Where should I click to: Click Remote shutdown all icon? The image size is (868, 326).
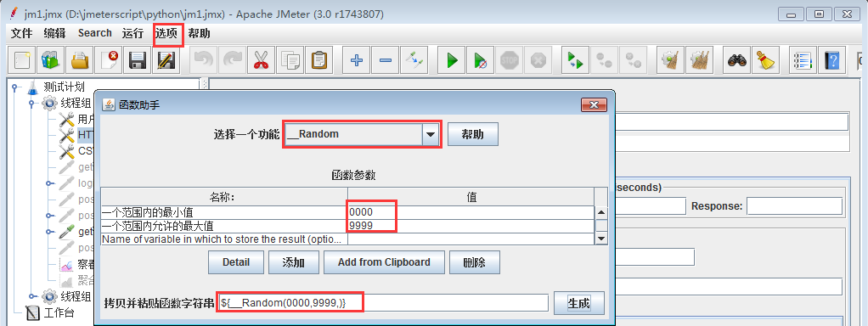(633, 59)
